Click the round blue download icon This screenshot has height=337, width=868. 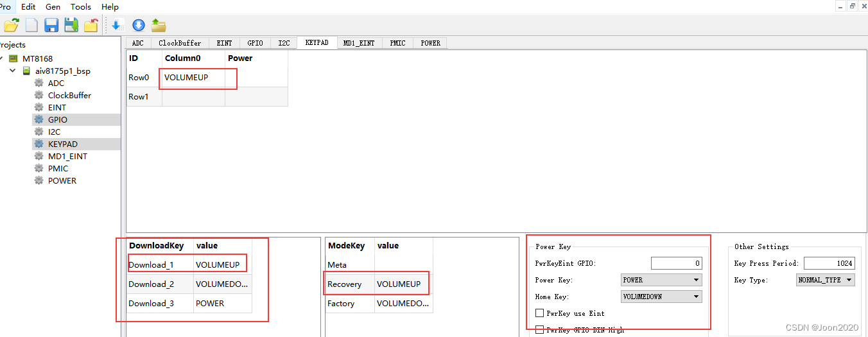pos(138,26)
